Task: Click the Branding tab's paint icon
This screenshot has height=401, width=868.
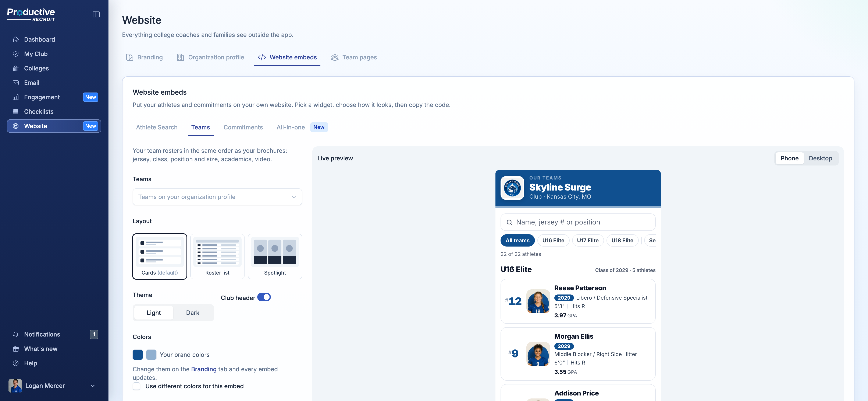Action: coord(129,57)
